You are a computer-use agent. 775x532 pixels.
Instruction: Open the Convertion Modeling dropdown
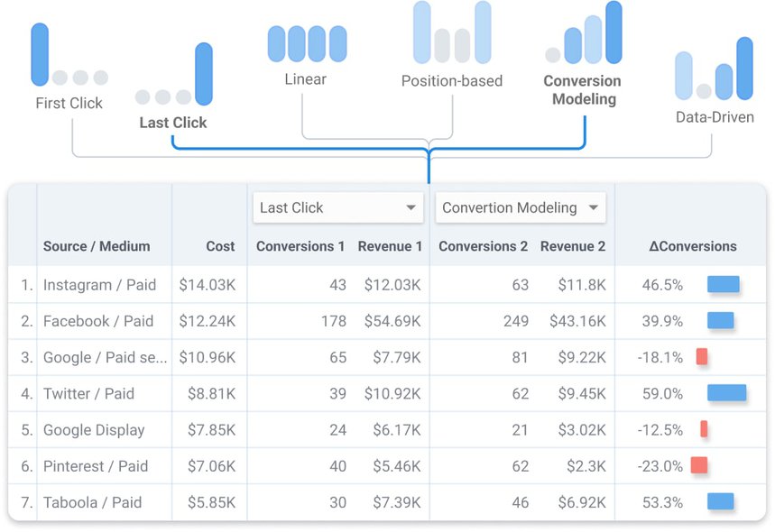[x=521, y=208]
